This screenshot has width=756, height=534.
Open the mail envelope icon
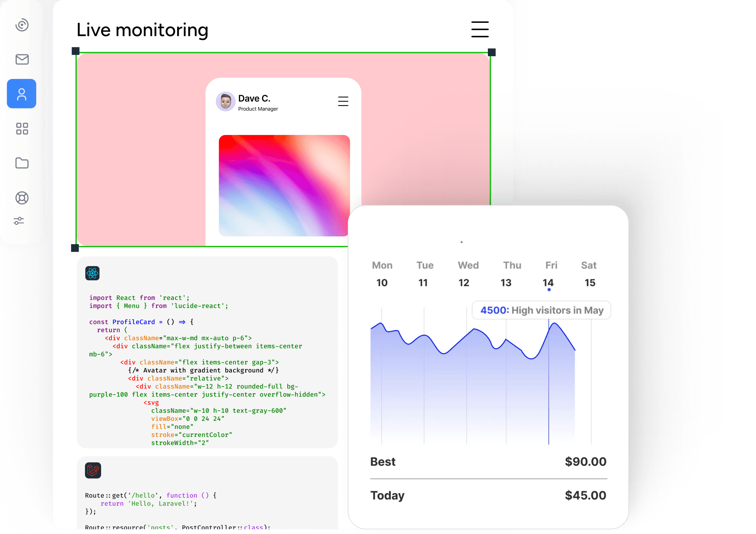pyautogui.click(x=22, y=59)
